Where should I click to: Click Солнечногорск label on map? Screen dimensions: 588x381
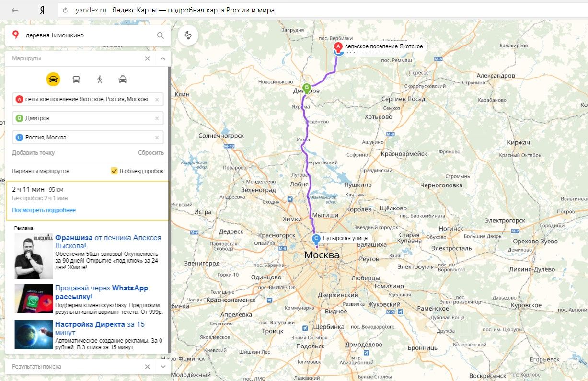pos(222,136)
